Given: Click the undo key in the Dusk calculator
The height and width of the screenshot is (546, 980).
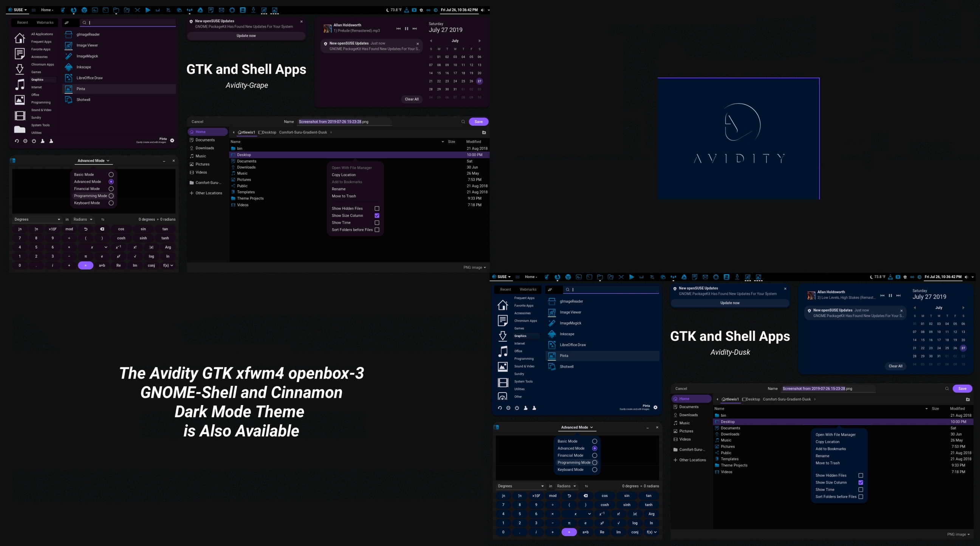Looking at the screenshot, I should coord(569,496).
